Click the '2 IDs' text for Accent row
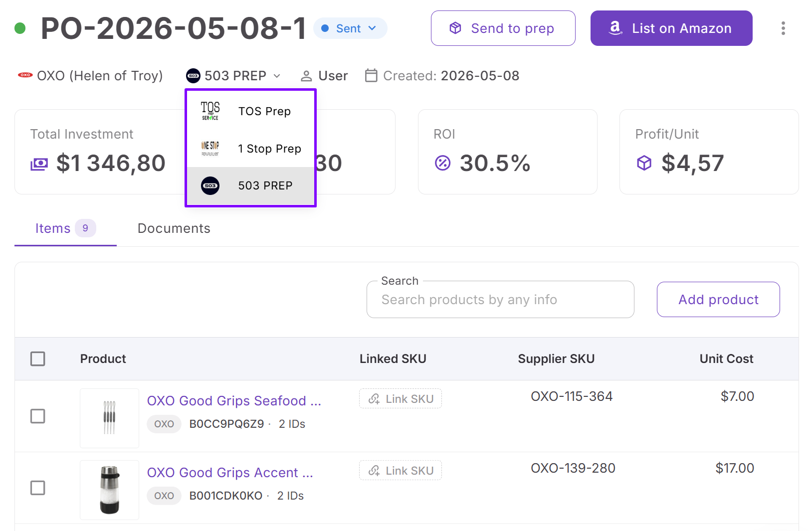Viewport: 812px width, 531px height. [290, 496]
